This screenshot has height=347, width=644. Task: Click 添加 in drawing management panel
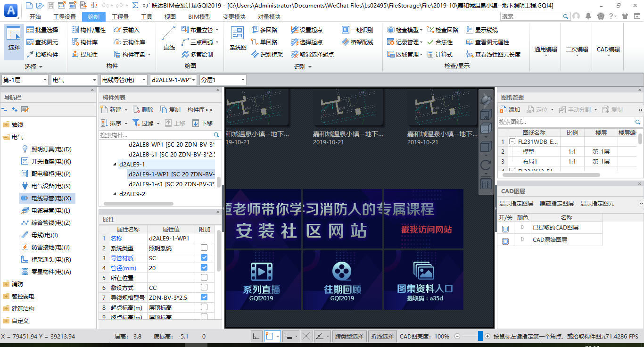tap(510, 109)
